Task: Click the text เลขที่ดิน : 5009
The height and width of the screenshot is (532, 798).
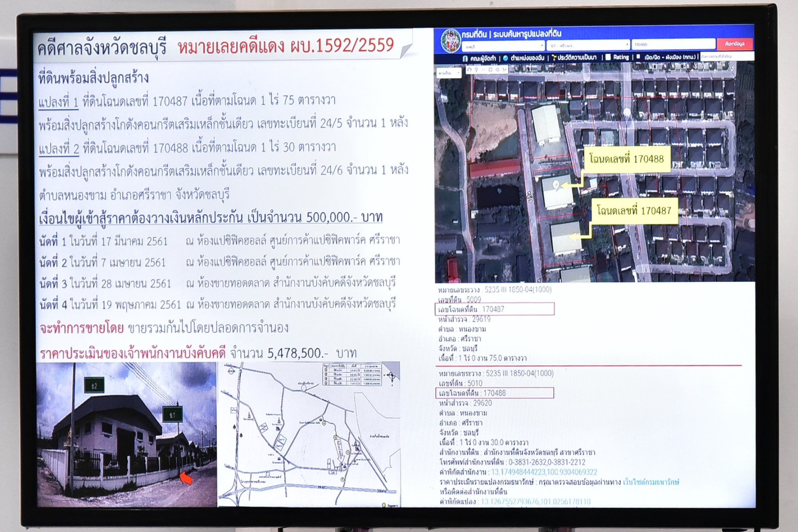Action: point(460,299)
